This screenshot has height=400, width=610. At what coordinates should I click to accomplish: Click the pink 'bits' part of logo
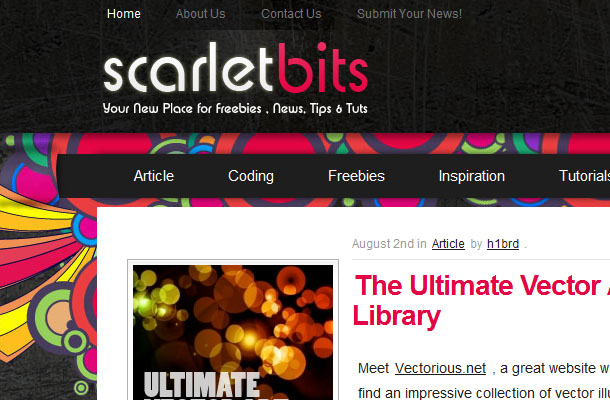323,67
